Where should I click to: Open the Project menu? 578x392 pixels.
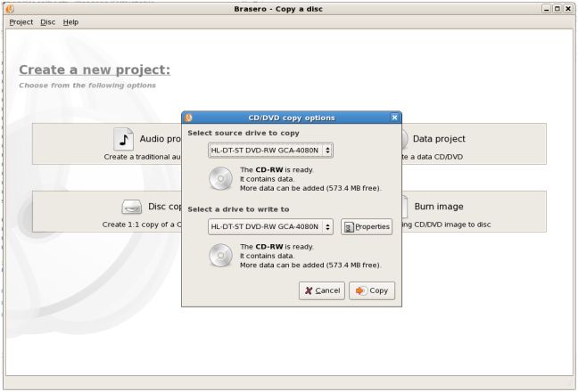tap(21, 21)
